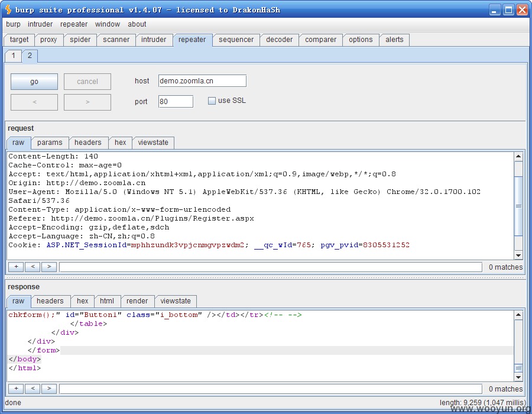
Task: Select response raw view tab
Action: (x=18, y=301)
